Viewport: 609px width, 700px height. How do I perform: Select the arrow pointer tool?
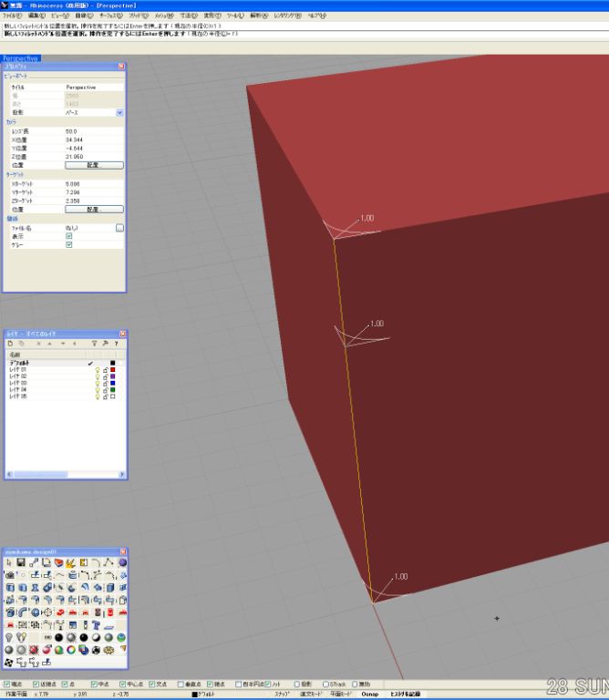[x=9, y=563]
